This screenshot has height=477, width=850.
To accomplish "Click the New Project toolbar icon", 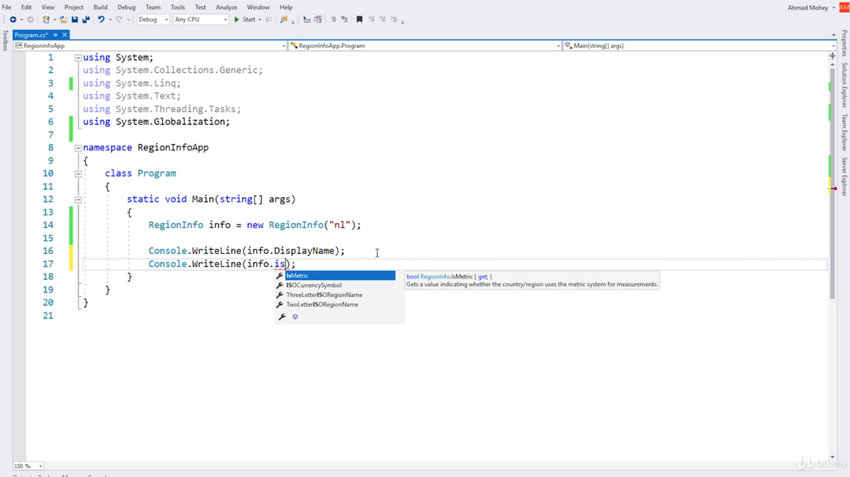I will pos(46,20).
